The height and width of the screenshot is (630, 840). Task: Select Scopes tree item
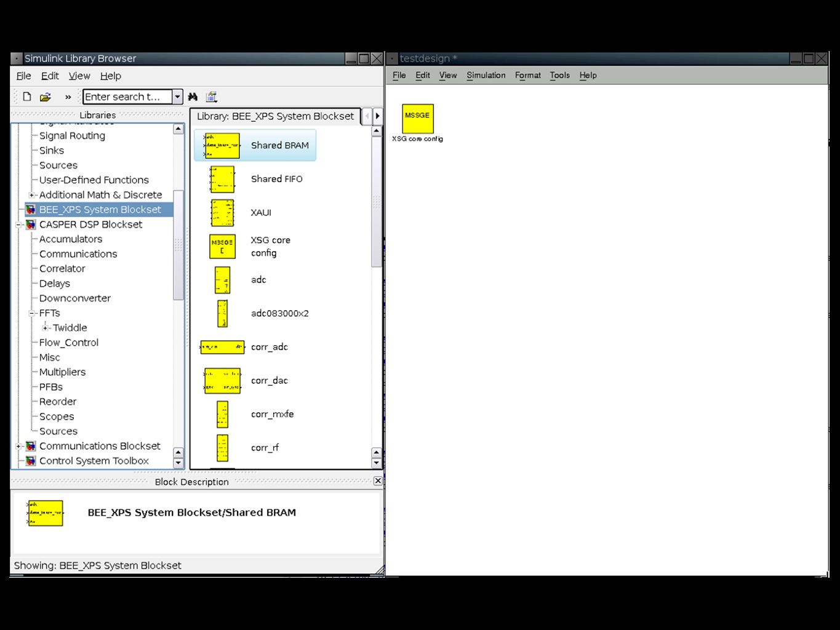tap(57, 417)
